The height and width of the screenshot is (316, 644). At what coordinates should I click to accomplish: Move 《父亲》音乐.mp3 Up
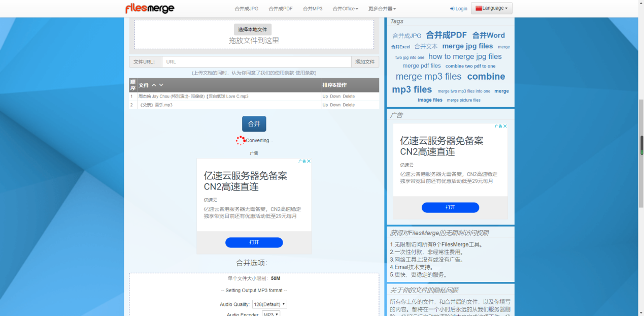[325, 105]
